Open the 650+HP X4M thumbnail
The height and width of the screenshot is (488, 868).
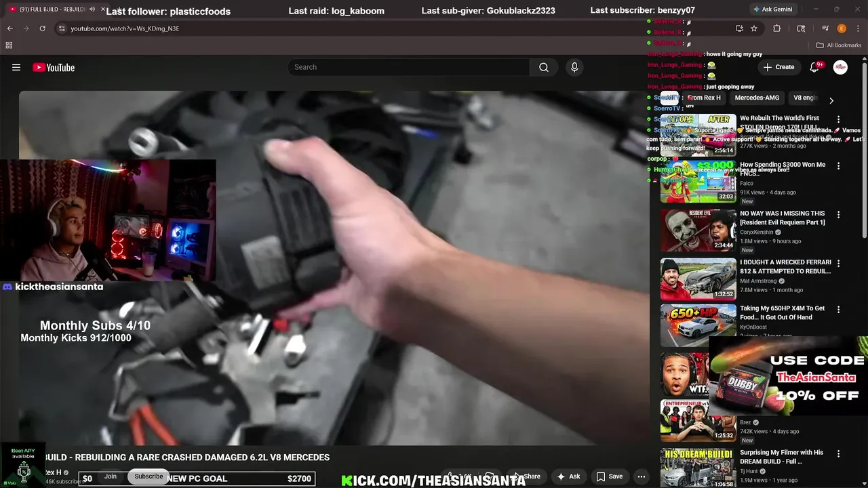click(698, 325)
